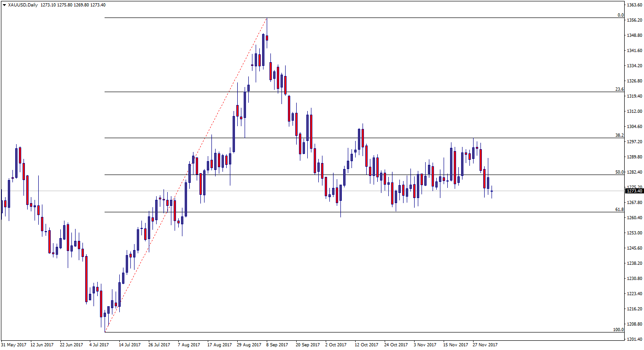The width and height of the screenshot is (644, 350).
Task: Select the 61.8 Fibonacci level label
Action: tap(619, 210)
